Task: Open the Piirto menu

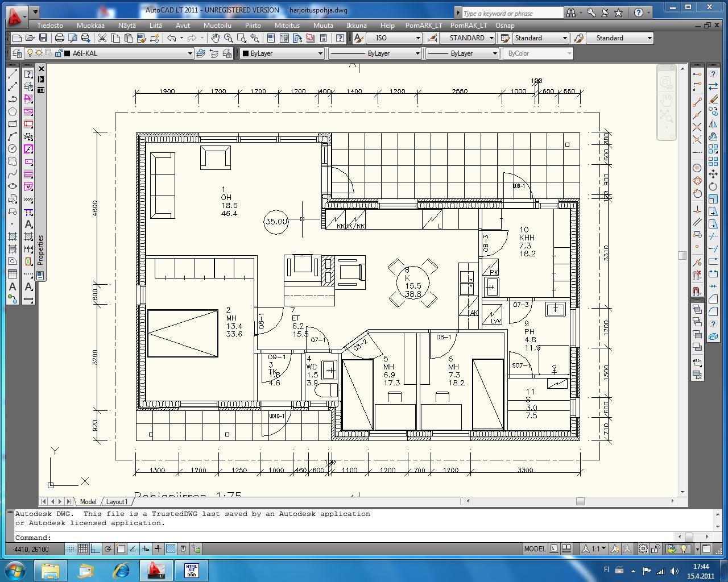Action: 253,26
